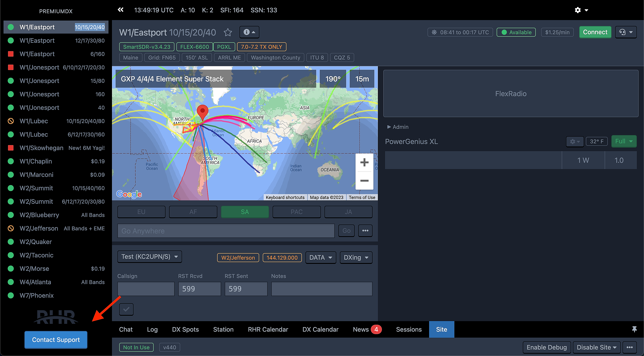This screenshot has width=644, height=356.
Task: Toggle the SA antenna direction button
Action: 245,212
